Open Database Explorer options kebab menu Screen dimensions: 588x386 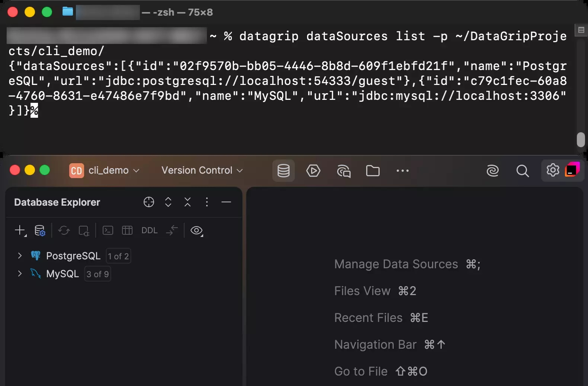pyautogui.click(x=207, y=202)
